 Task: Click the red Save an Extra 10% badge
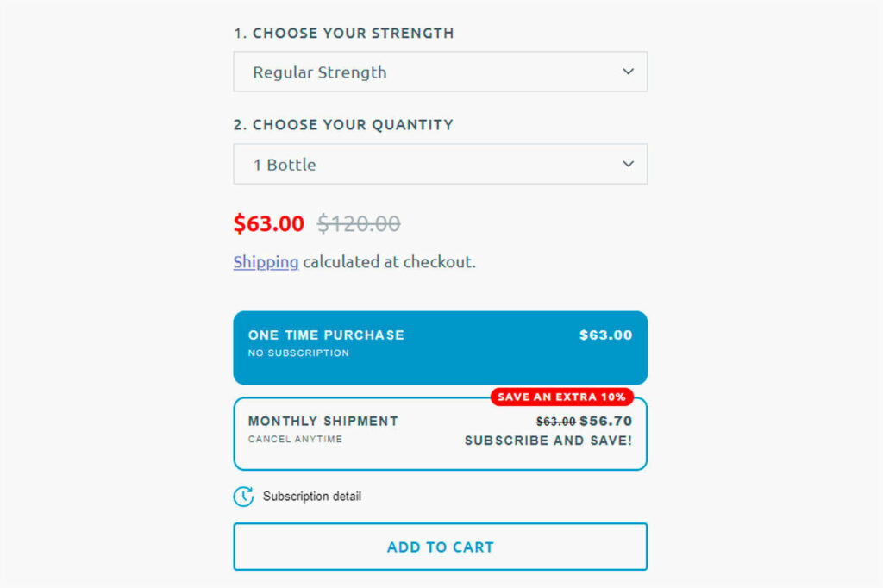point(562,397)
